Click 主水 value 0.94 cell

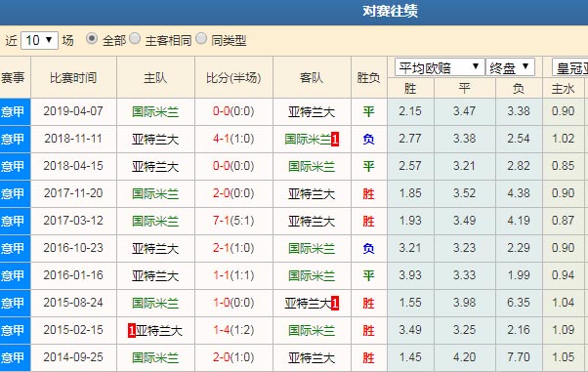coord(564,275)
